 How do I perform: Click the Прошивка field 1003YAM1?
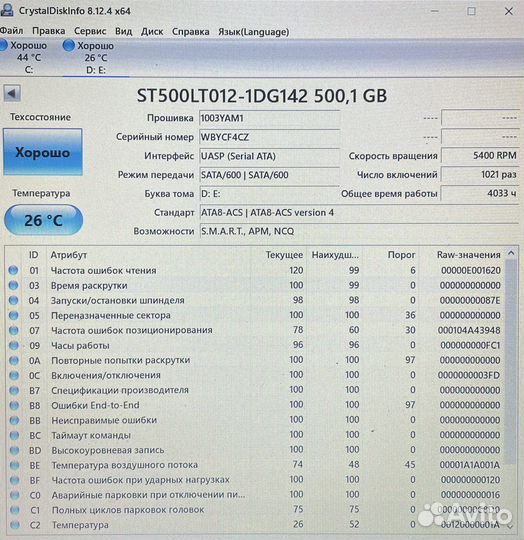[x=269, y=118]
